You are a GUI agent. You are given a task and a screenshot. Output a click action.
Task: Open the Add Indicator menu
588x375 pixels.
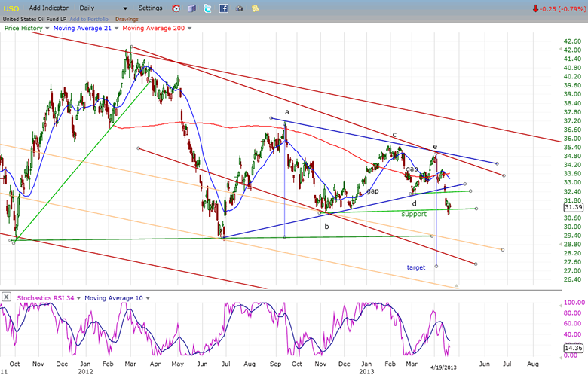point(50,8)
